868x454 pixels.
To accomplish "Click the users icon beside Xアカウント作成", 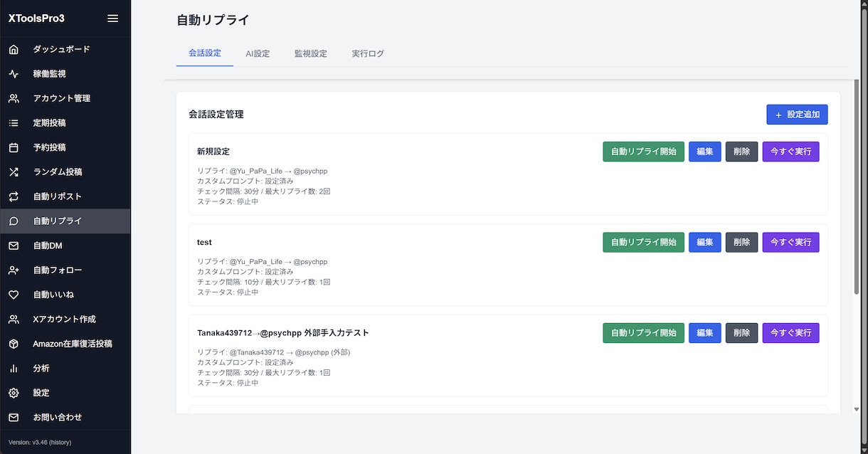I will click(x=14, y=320).
